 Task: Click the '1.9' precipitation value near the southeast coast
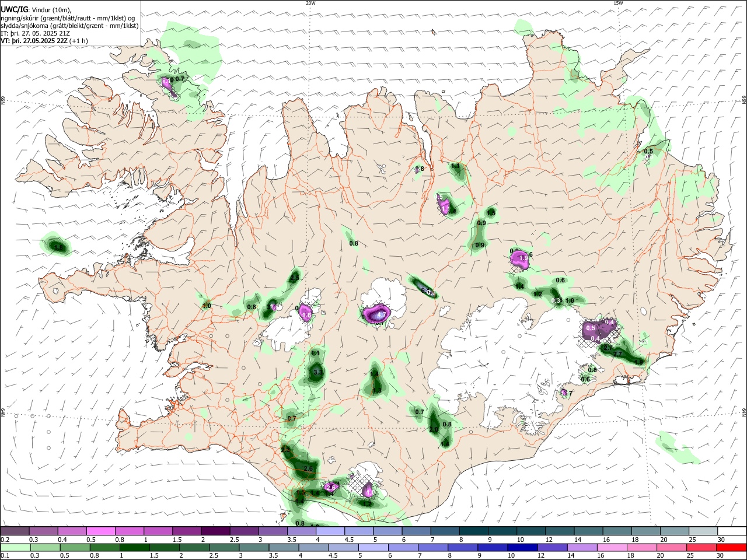[638, 362]
